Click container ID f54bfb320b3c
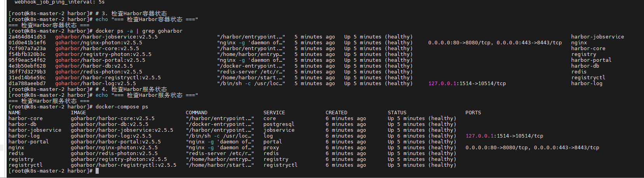Viewport: 644px width, 178px height. coord(27,54)
